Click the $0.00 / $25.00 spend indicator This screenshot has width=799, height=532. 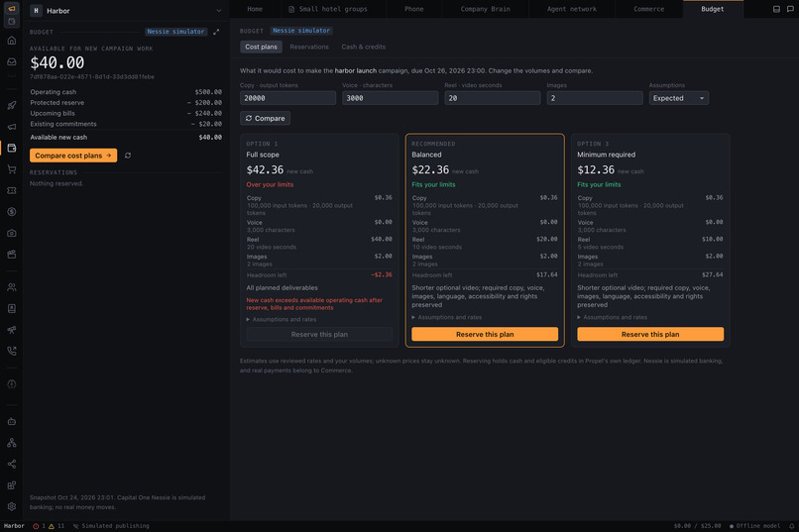coord(697,526)
